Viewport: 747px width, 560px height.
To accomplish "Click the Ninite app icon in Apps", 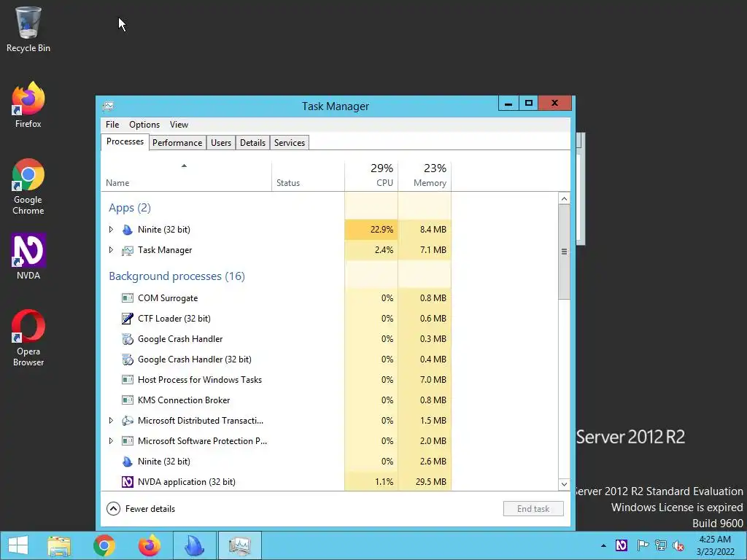I will tap(127, 230).
